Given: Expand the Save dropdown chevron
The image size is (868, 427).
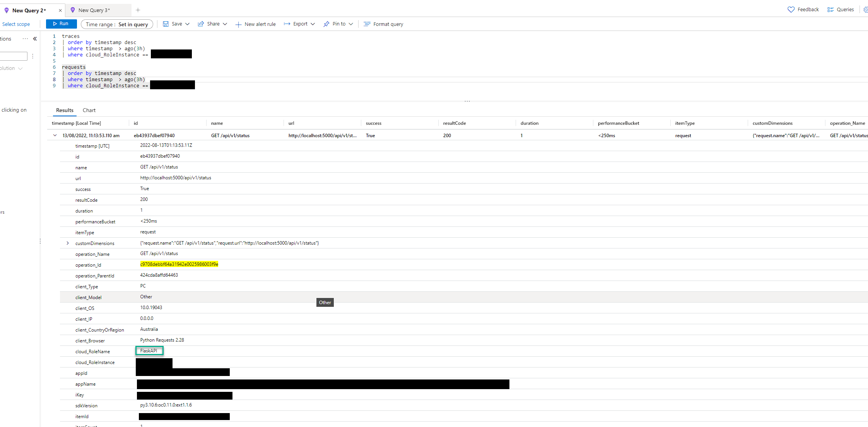Looking at the screenshot, I should click(x=188, y=24).
